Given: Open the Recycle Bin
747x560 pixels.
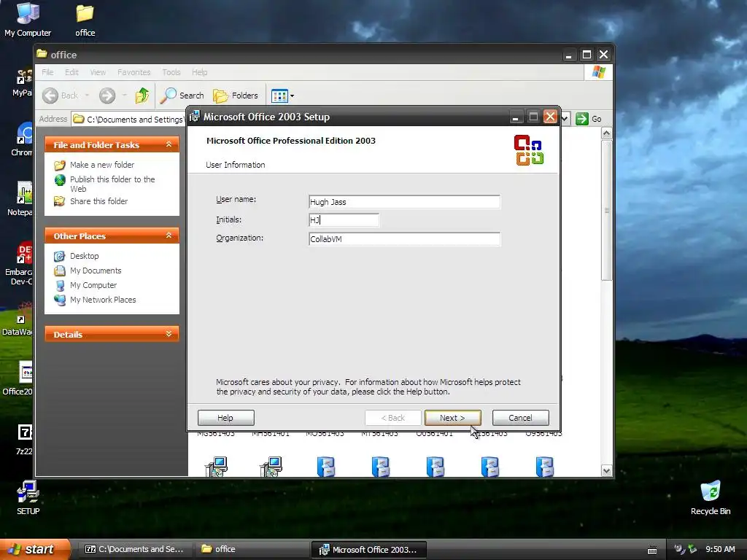Looking at the screenshot, I should point(711,497).
